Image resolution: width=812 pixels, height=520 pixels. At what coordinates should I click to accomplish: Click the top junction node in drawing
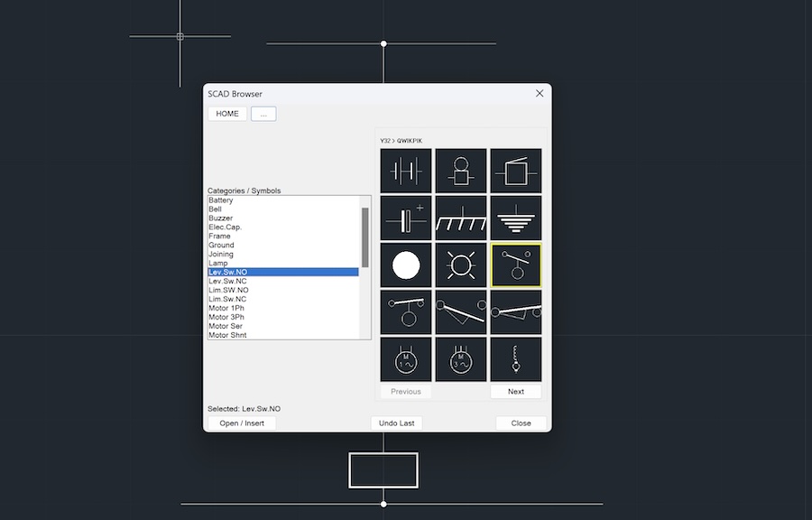click(383, 43)
